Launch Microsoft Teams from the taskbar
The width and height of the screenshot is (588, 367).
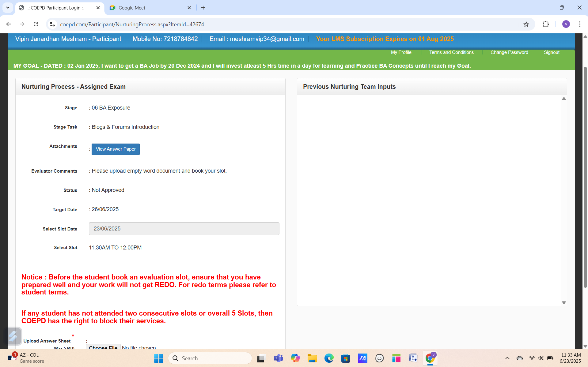coord(278,358)
